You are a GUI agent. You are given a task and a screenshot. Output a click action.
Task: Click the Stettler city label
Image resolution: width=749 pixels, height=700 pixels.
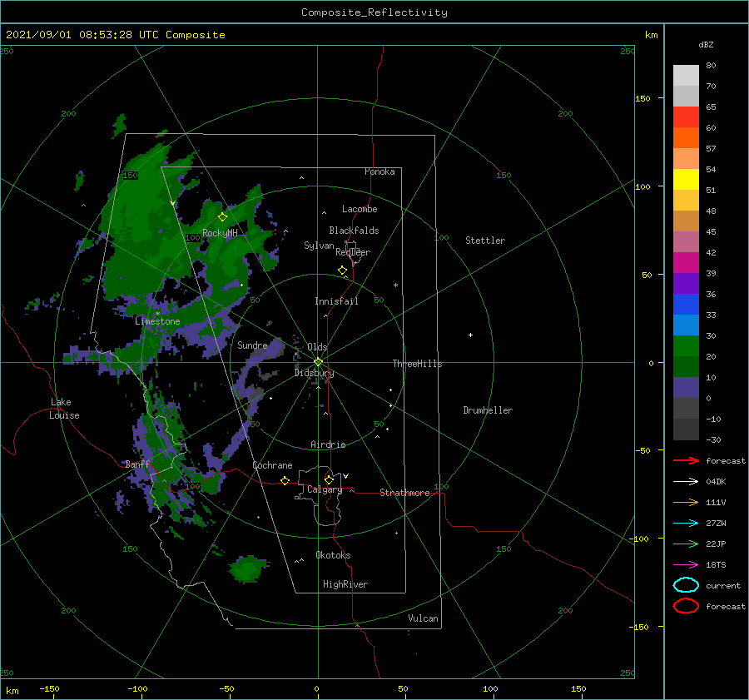point(485,241)
